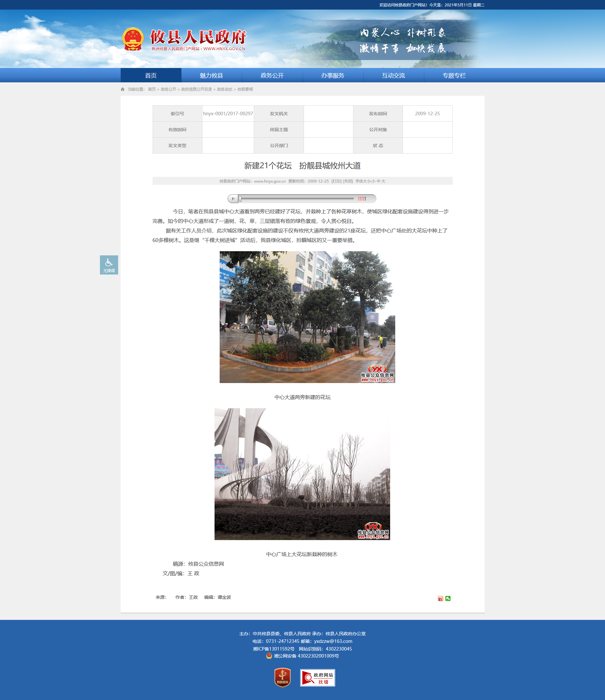
Task: Share article via WeChat icon
Action: click(x=448, y=598)
